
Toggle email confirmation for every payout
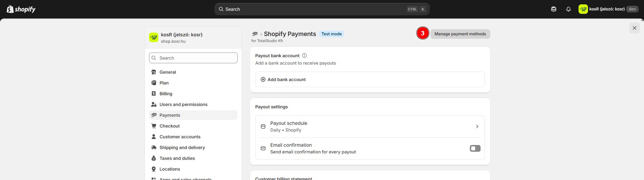tap(475, 148)
